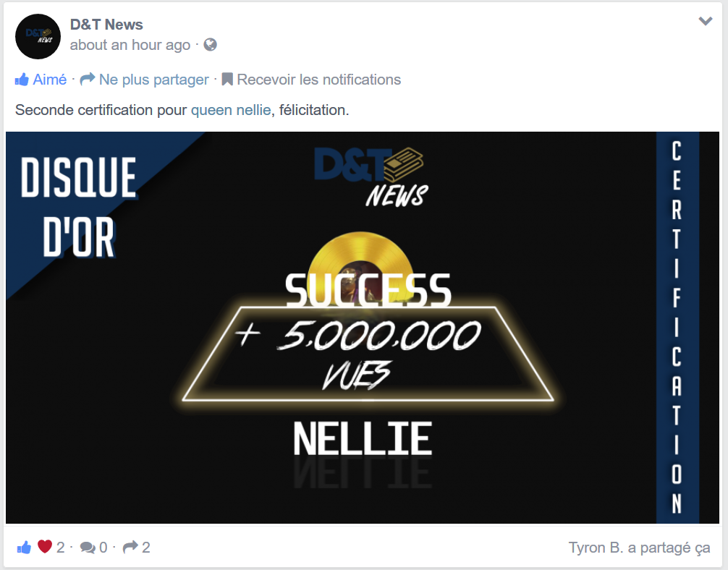Screen dimensions: 728x570
Task: Click the red heart reaction icon
Action: pos(45,547)
